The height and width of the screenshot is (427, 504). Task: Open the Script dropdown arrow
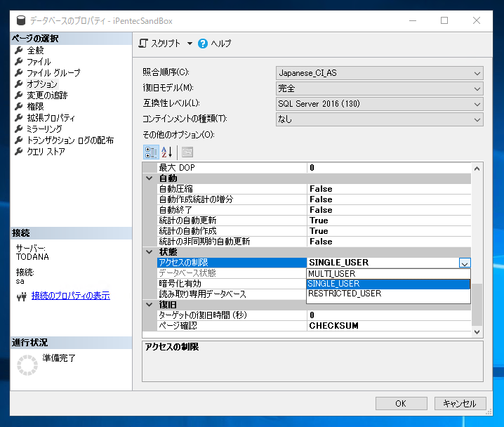[x=190, y=44]
